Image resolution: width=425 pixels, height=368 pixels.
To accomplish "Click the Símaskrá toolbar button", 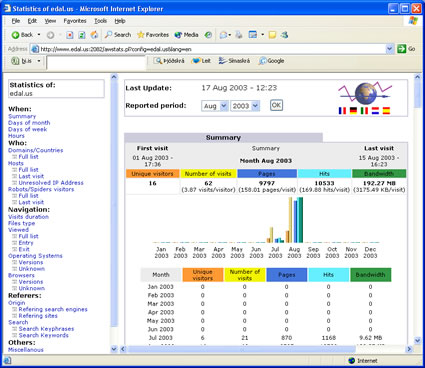I will tap(234, 61).
